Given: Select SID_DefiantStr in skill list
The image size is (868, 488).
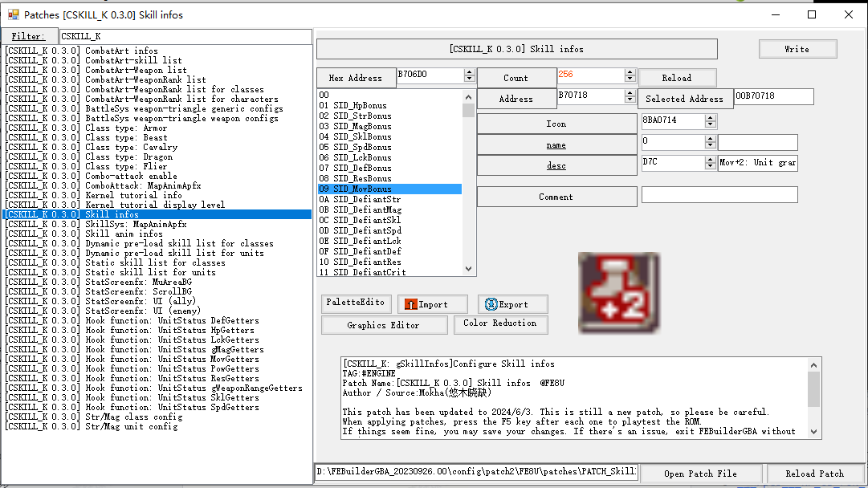Looking at the screenshot, I should click(366, 200).
